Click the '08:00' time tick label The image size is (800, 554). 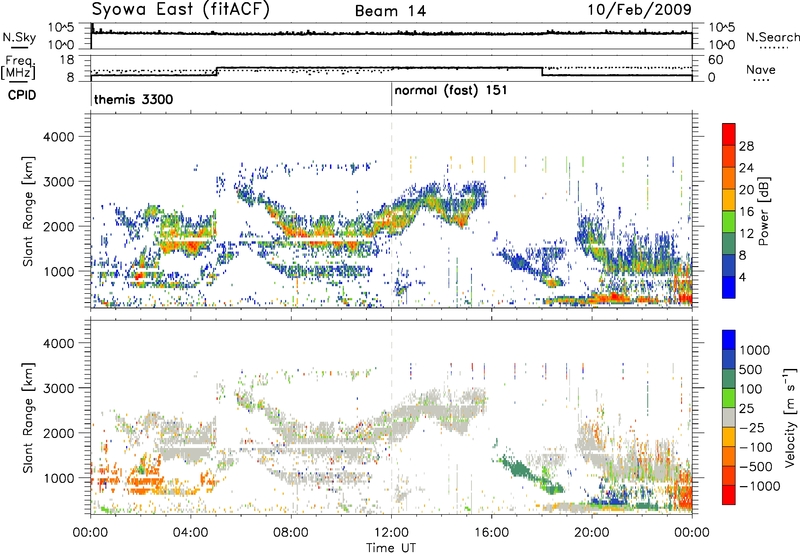[x=290, y=533]
